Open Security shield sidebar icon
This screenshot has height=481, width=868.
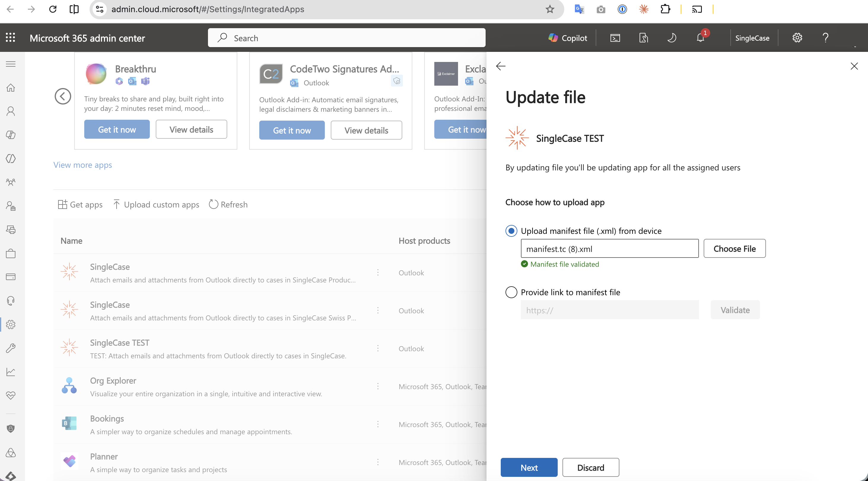(11, 429)
